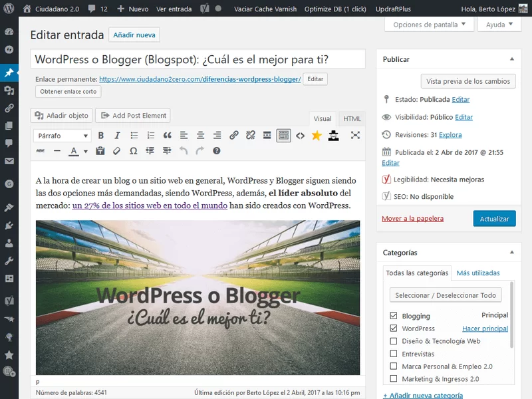Align text to the left
The image size is (532, 399).
click(x=184, y=136)
